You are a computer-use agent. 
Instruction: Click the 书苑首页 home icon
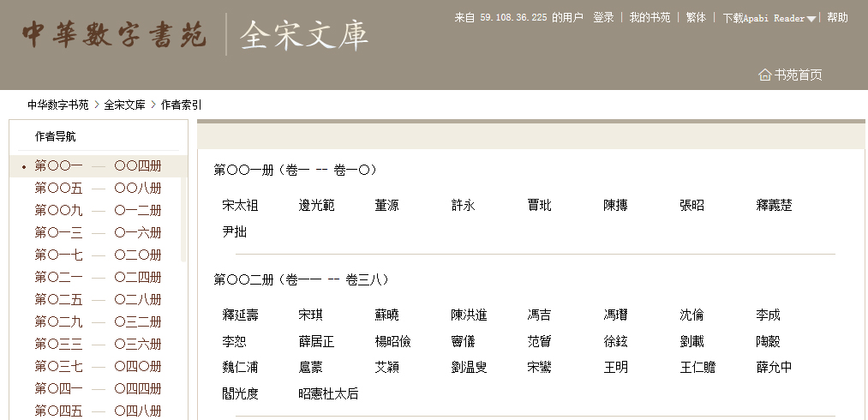coord(764,75)
